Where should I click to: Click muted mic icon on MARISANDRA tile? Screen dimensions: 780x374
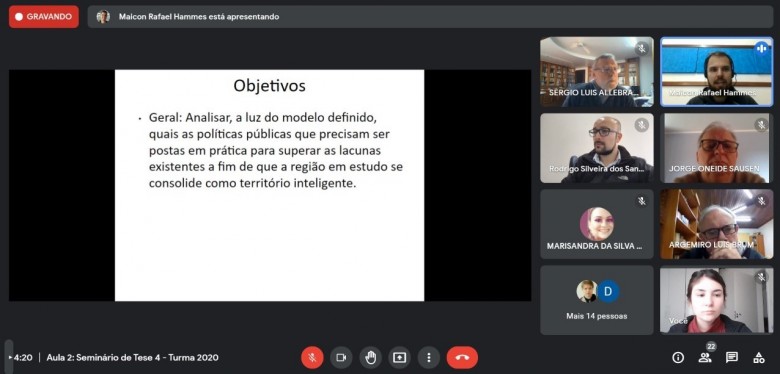coord(642,201)
